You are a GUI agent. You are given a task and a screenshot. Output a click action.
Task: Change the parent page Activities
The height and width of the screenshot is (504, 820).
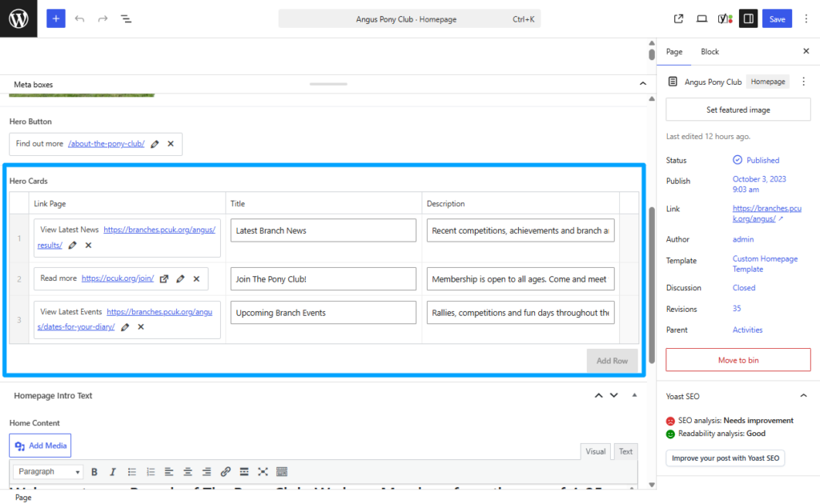747,330
